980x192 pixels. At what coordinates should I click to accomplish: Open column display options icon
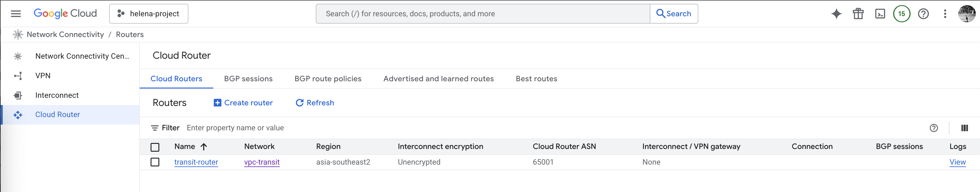[964, 128]
